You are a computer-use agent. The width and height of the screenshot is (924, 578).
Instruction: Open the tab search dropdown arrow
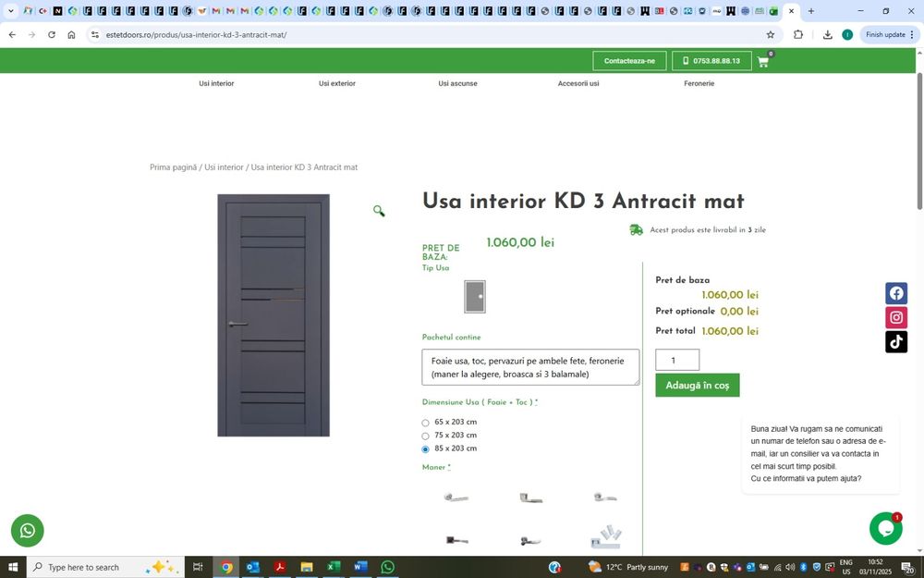[10, 10]
